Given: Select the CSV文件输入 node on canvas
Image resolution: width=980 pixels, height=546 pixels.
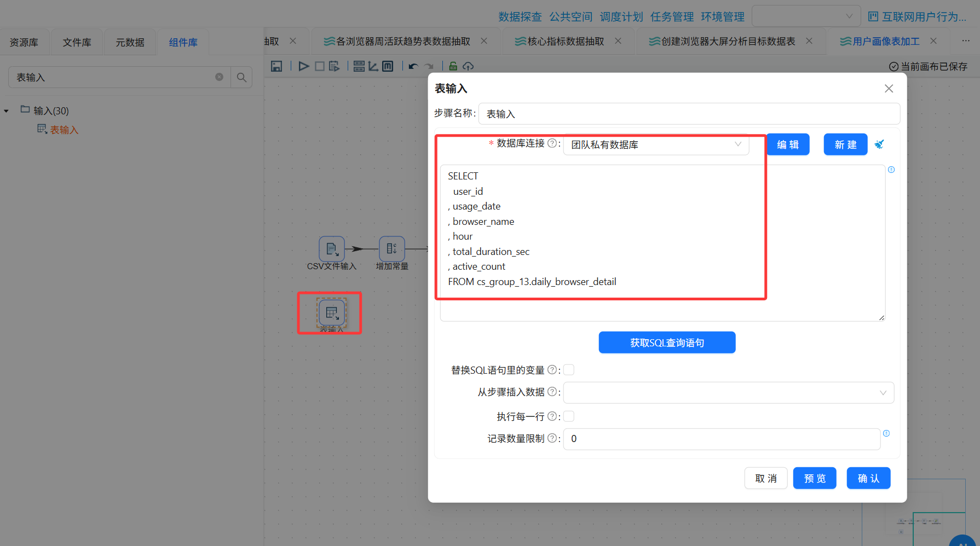Looking at the screenshot, I should point(332,249).
